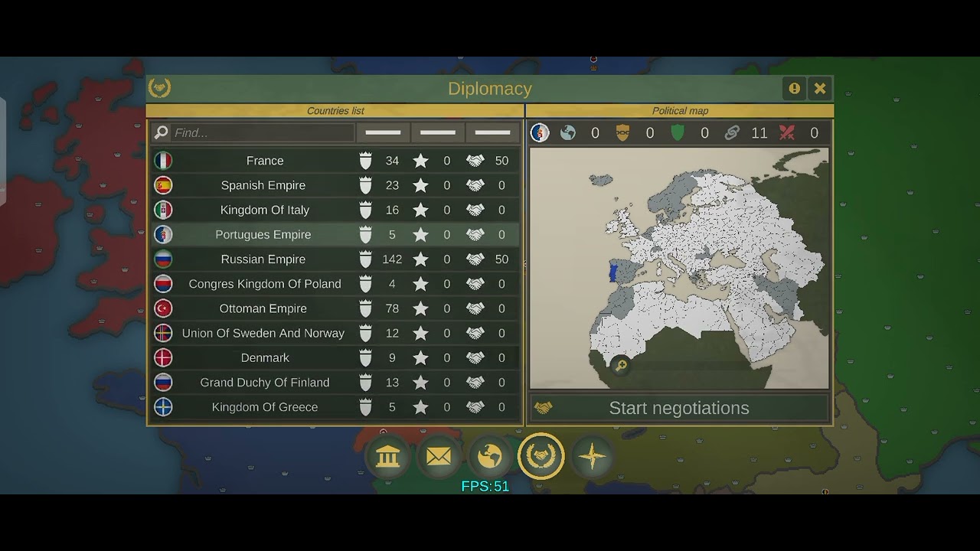Start negotiations with selected country

click(x=679, y=408)
